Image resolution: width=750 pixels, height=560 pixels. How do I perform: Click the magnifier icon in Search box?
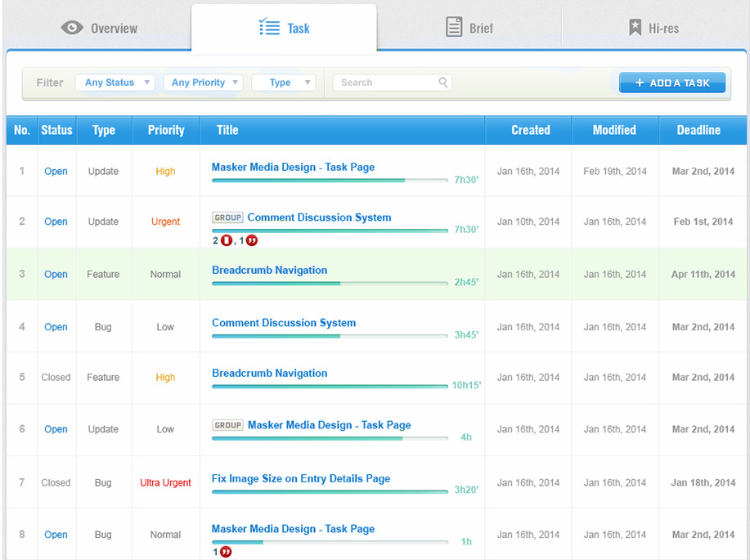click(443, 83)
